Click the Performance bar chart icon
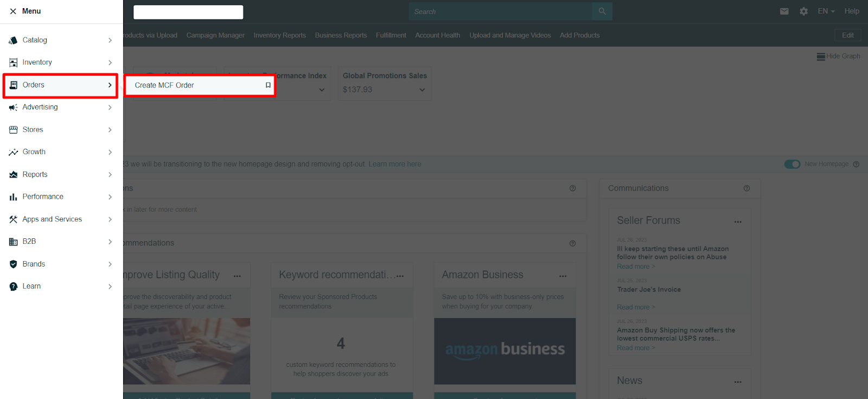This screenshot has height=399, width=868. click(13, 197)
